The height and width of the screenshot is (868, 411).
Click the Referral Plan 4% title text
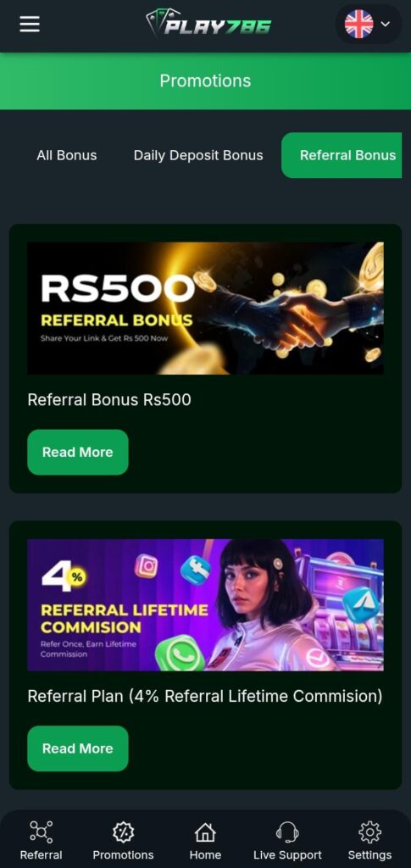click(x=205, y=696)
